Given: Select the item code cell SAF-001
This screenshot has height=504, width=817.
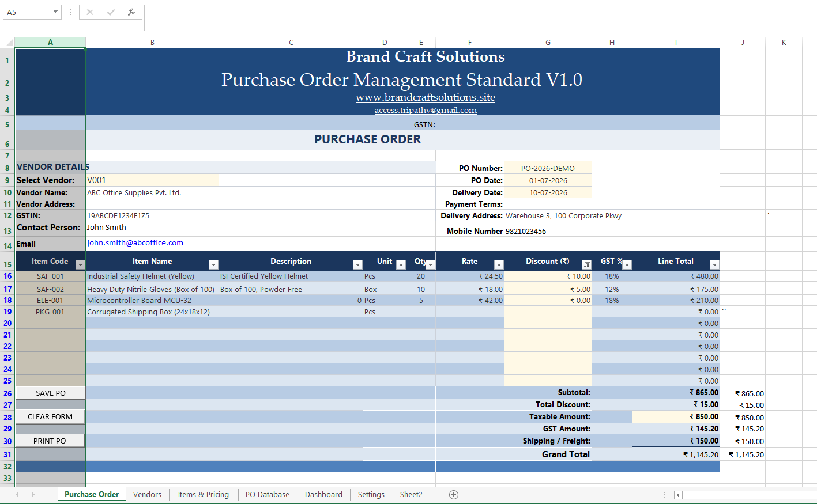Looking at the screenshot, I should [50, 276].
